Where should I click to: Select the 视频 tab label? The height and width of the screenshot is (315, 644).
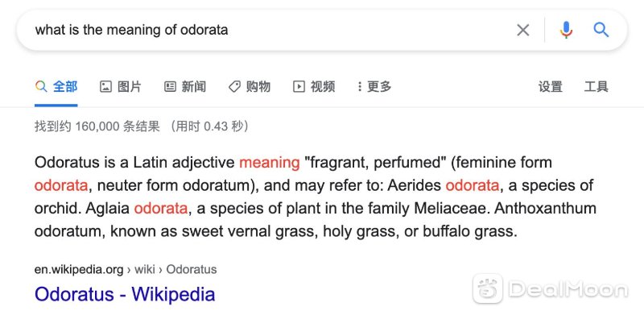(x=323, y=86)
